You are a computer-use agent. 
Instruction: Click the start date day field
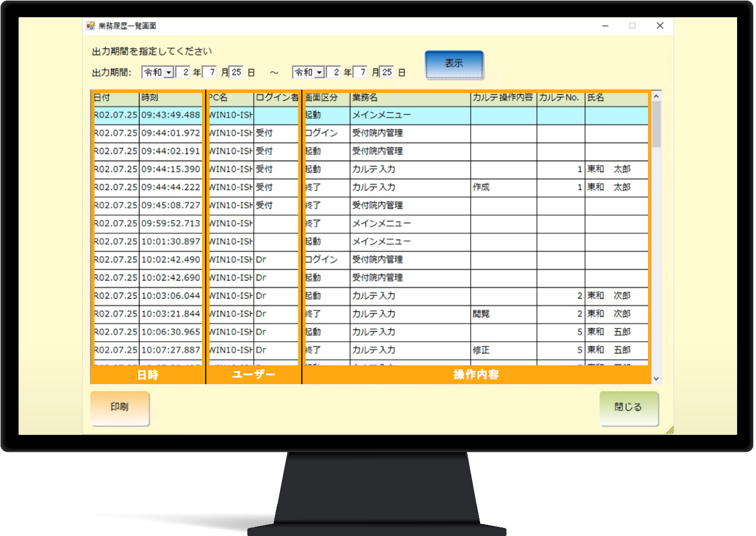[x=237, y=72]
